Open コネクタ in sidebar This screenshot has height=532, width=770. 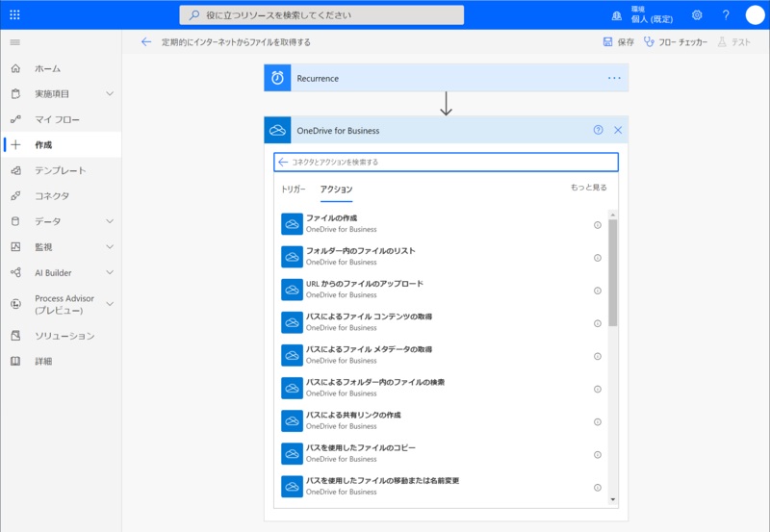pos(52,196)
